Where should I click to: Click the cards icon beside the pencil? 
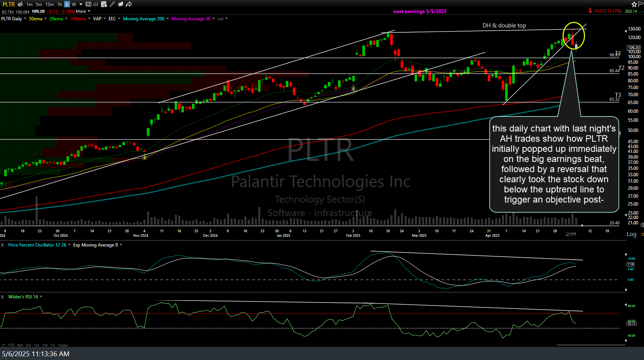tap(121, 4)
